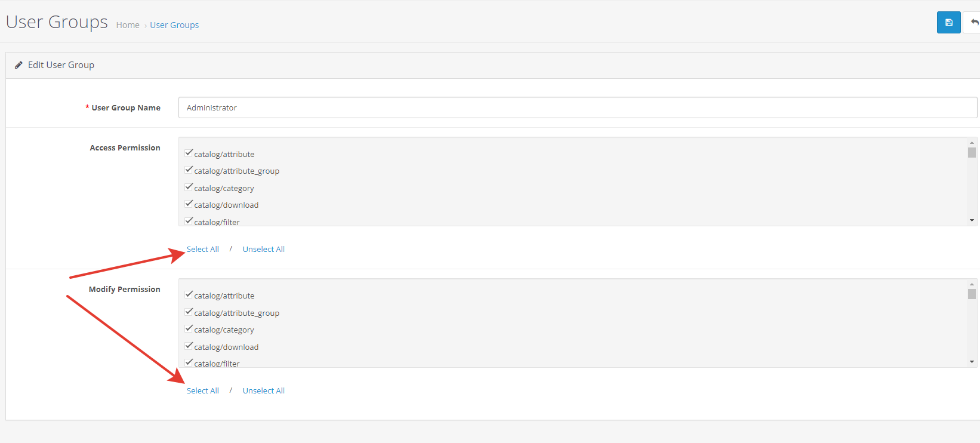Toggle catalog/category in Modify Permission

pyautogui.click(x=189, y=329)
